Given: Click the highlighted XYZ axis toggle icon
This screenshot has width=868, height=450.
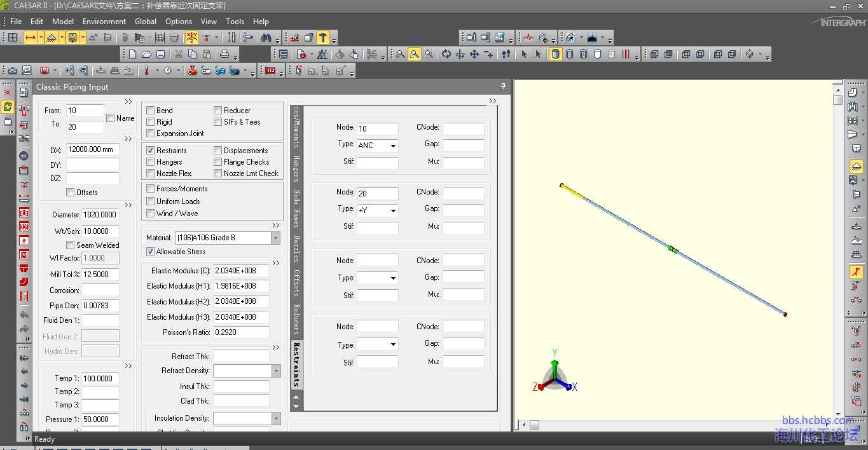Looking at the screenshot, I should coord(192,37).
